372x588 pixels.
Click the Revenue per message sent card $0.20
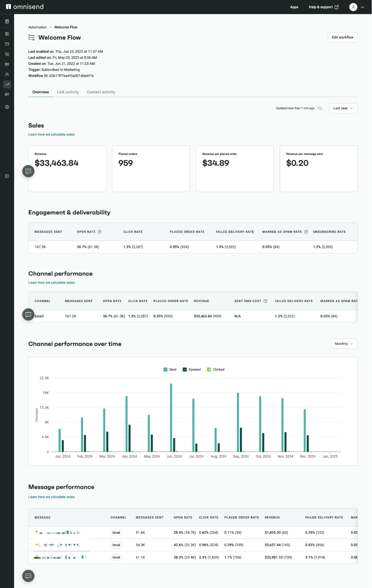click(x=319, y=169)
